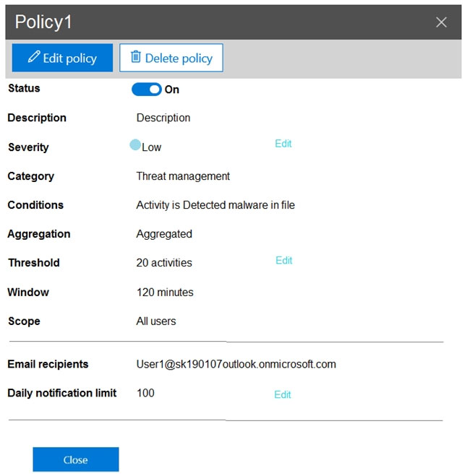This screenshot has height=476, width=467.
Task: Click the trash can icon on Delete policy
Action: click(x=135, y=57)
